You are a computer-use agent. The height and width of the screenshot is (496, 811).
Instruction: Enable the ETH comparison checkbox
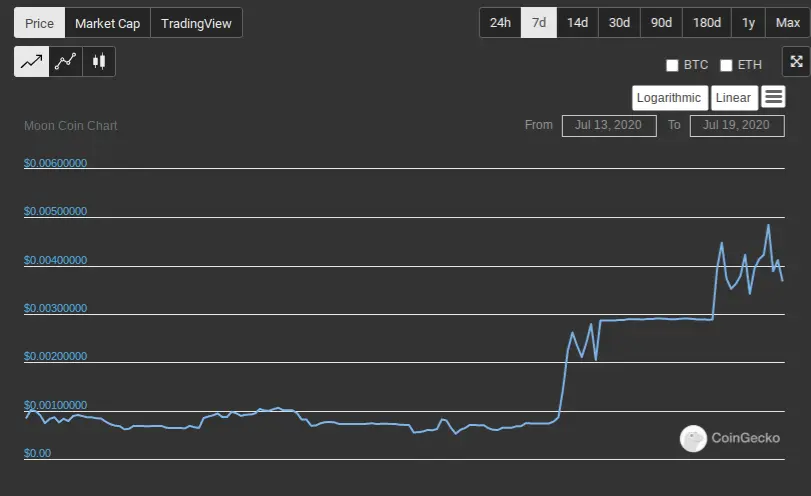click(x=726, y=65)
